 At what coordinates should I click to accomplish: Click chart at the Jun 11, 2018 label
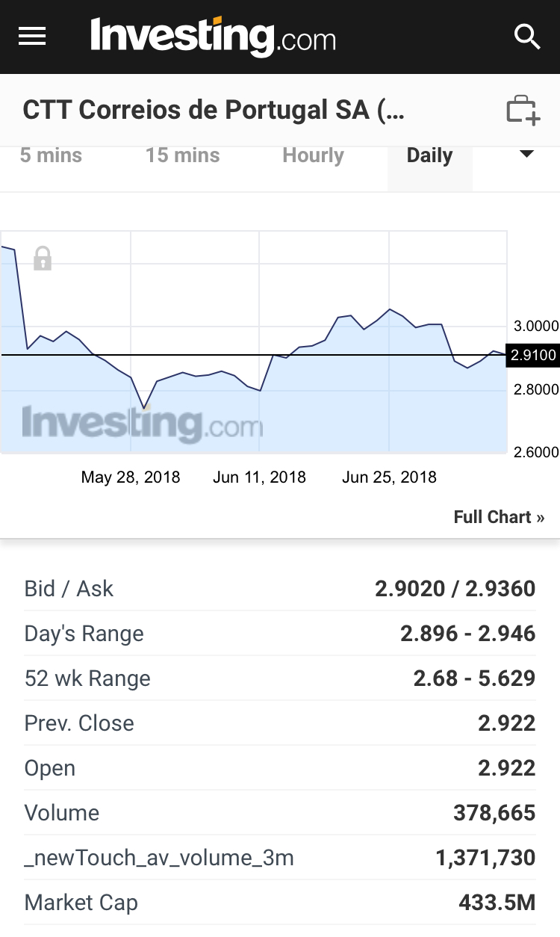(x=259, y=477)
